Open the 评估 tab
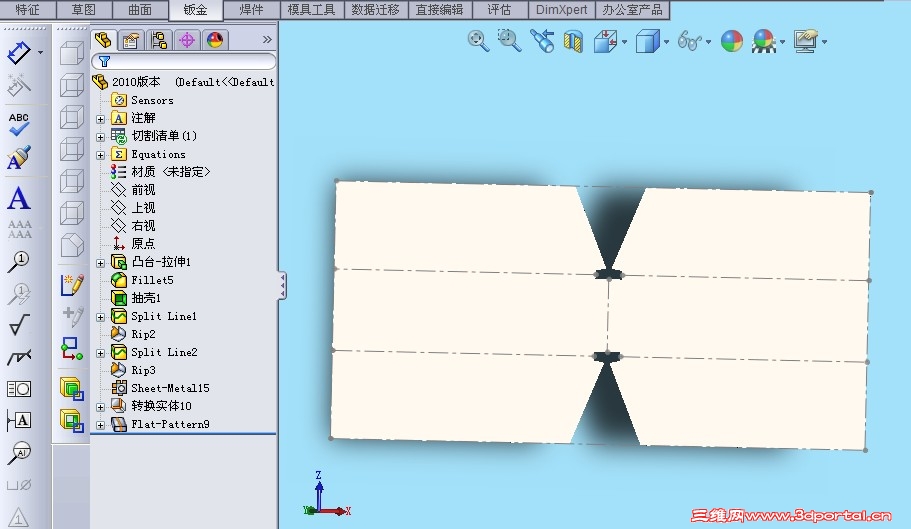The image size is (911, 529). pyautogui.click(x=499, y=9)
